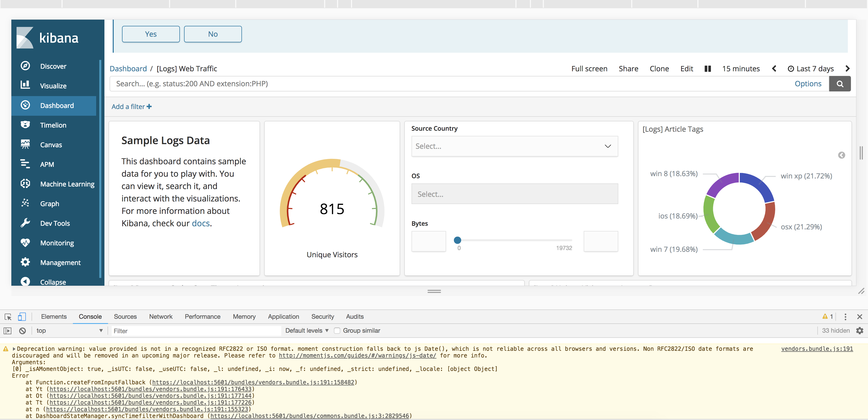Select the Dev Tools wrench icon
Screen dimensions: 868x420
tap(25, 223)
